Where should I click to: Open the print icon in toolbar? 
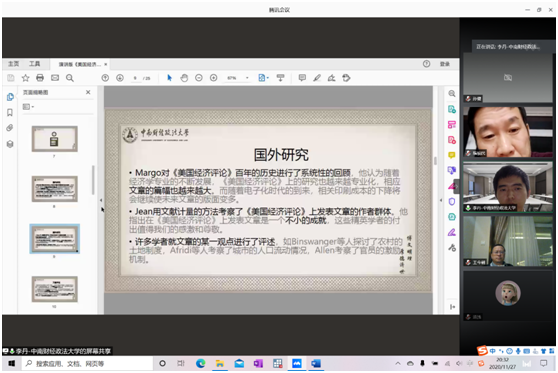[x=40, y=78]
